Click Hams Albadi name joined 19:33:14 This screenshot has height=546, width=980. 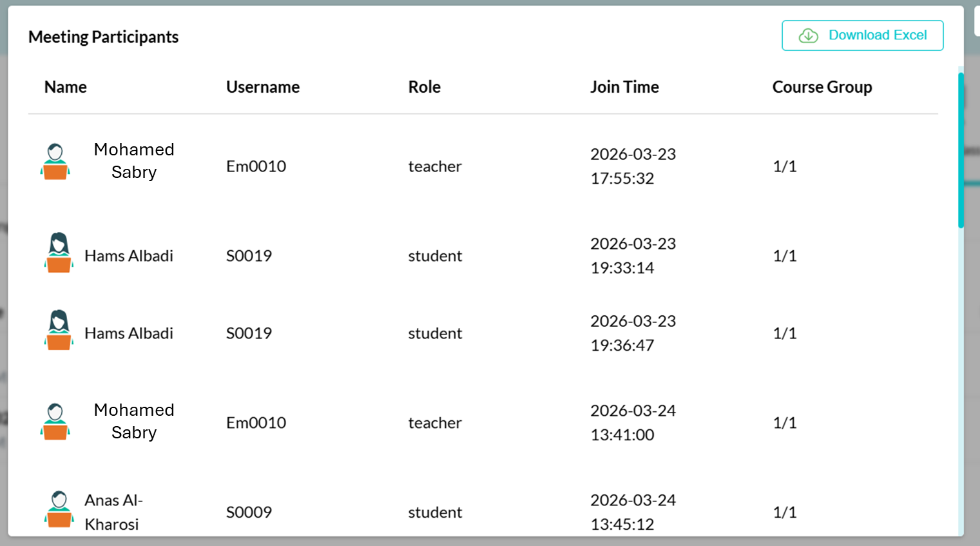(x=129, y=256)
